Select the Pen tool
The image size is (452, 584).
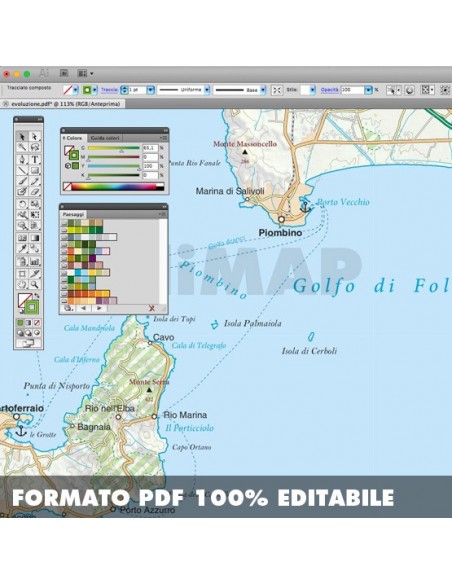(x=22, y=159)
